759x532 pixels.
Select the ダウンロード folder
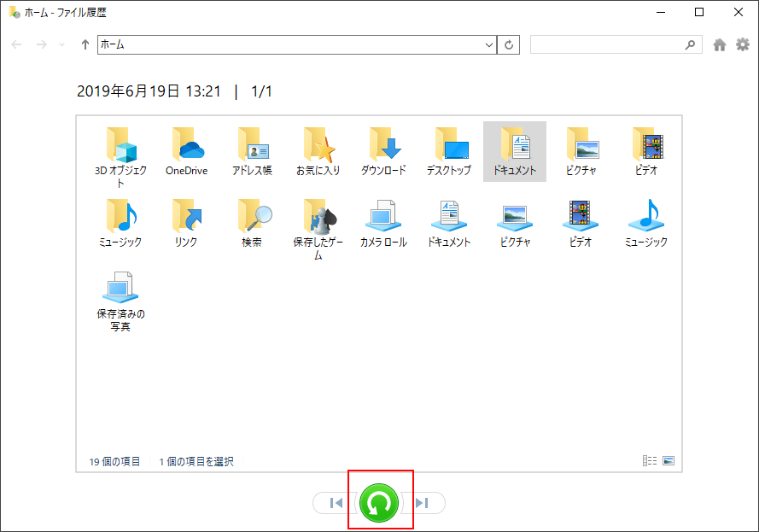383,151
